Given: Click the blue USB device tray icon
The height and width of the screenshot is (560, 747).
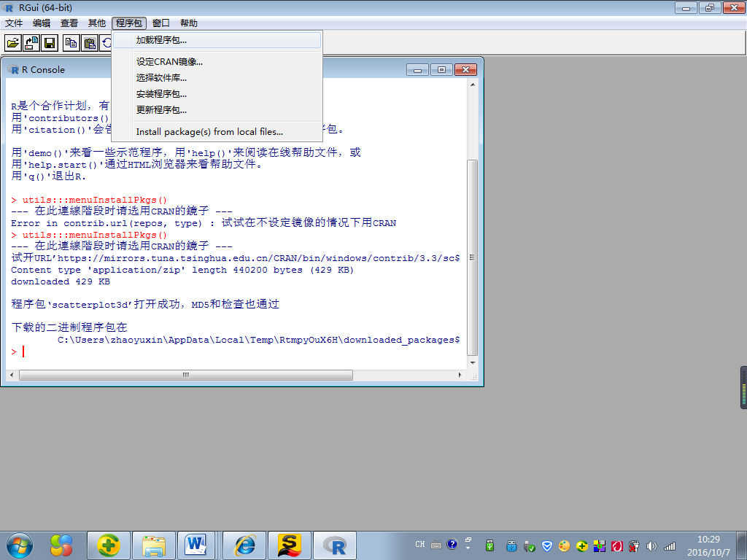Looking at the screenshot, I should coord(511,545).
